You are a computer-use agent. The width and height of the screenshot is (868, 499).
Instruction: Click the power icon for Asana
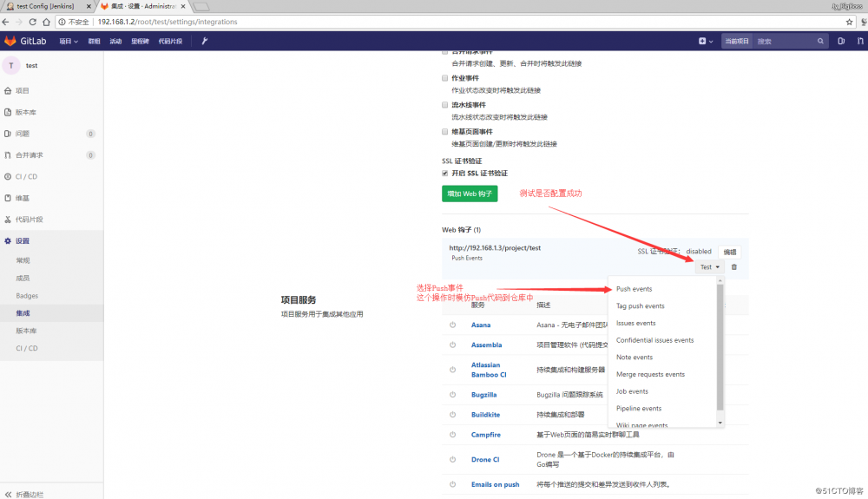[453, 325]
